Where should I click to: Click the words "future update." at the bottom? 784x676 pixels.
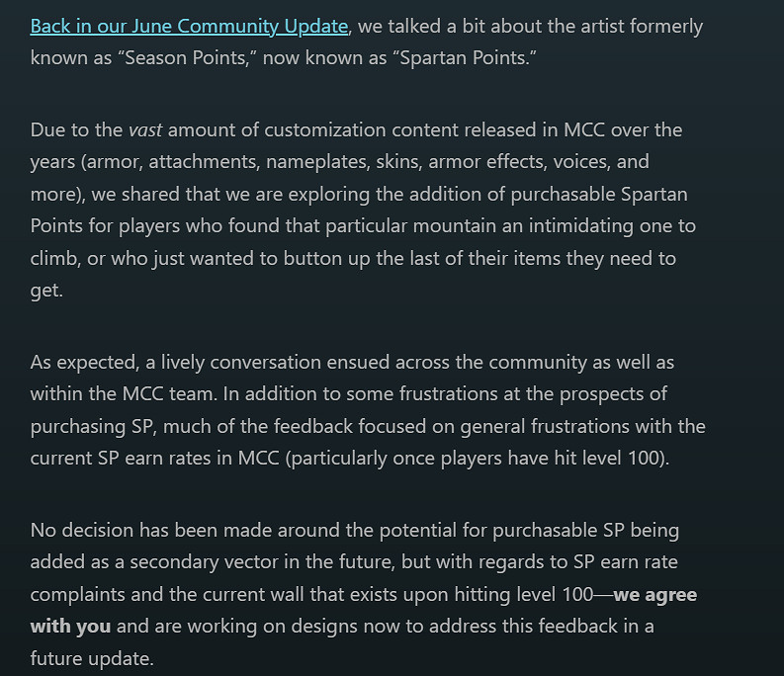pos(92,658)
